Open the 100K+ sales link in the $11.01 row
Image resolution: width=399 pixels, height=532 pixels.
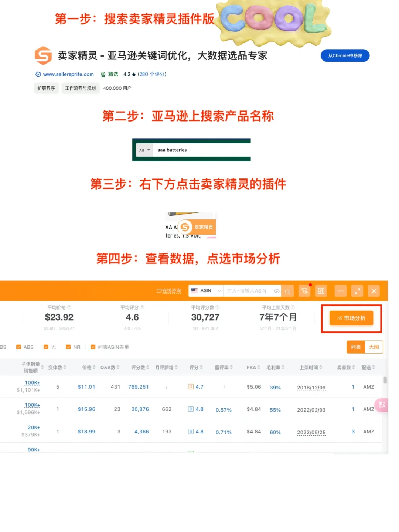[32, 383]
